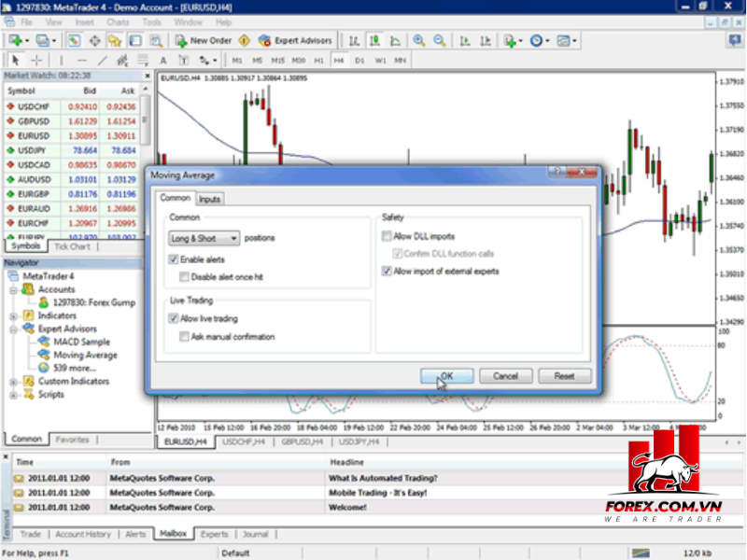Open the Experts terminal tab
Image resolution: width=747 pixels, height=560 pixels.
pyautogui.click(x=215, y=534)
